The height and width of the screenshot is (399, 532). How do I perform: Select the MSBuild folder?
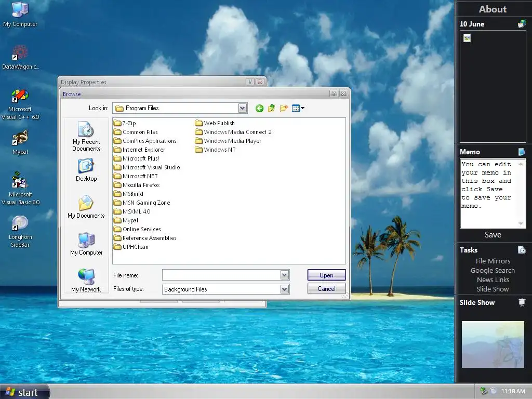pyautogui.click(x=129, y=194)
